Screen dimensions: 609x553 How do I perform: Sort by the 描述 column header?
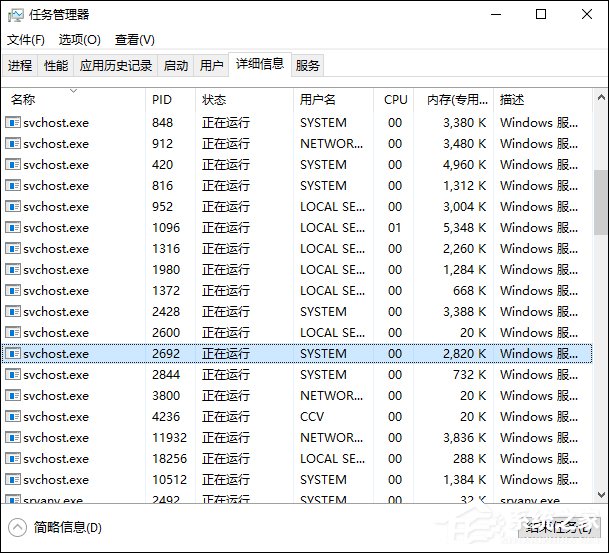click(543, 99)
